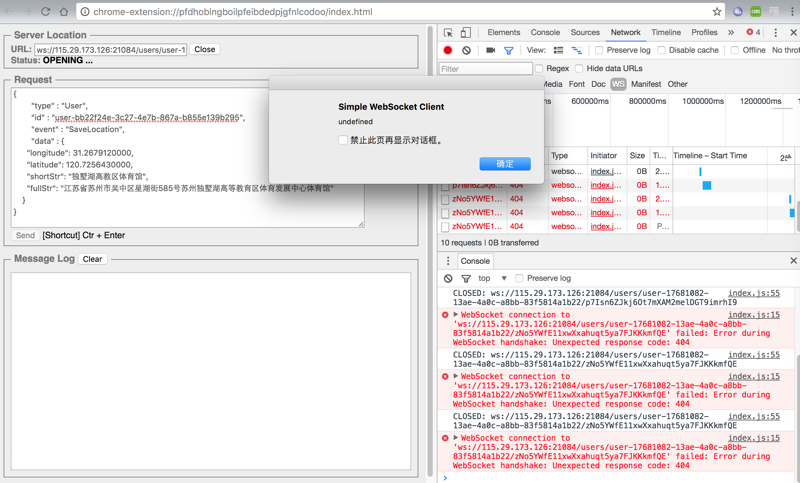Send the request with the Send button
The width and height of the screenshot is (800, 483).
tap(26, 235)
